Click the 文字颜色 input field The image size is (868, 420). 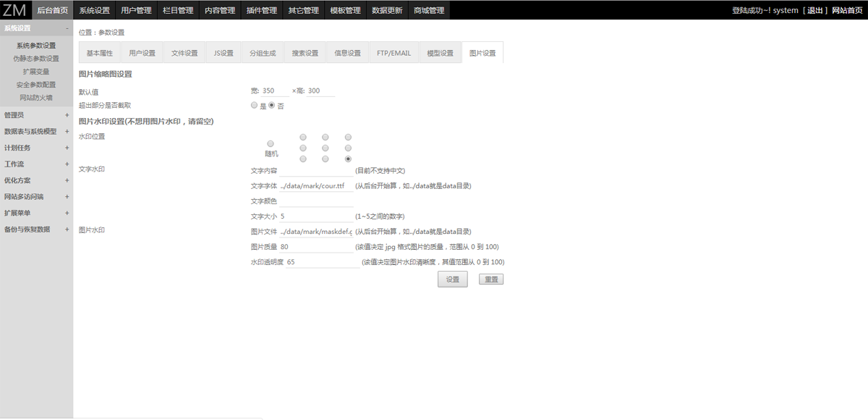coord(316,201)
